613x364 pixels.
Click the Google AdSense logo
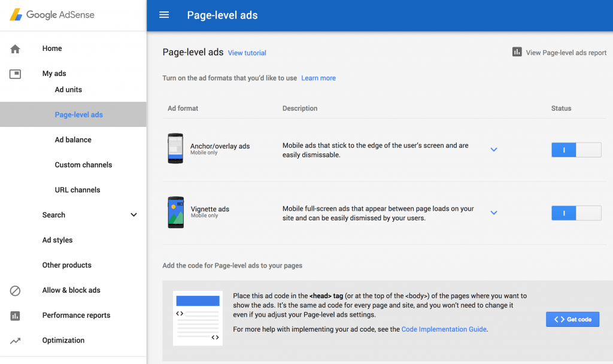point(52,15)
